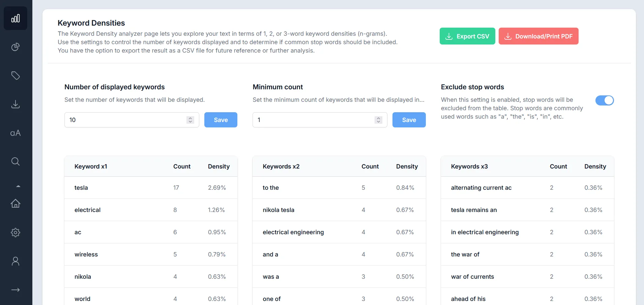Open the user profile sidebar icon

[16, 261]
